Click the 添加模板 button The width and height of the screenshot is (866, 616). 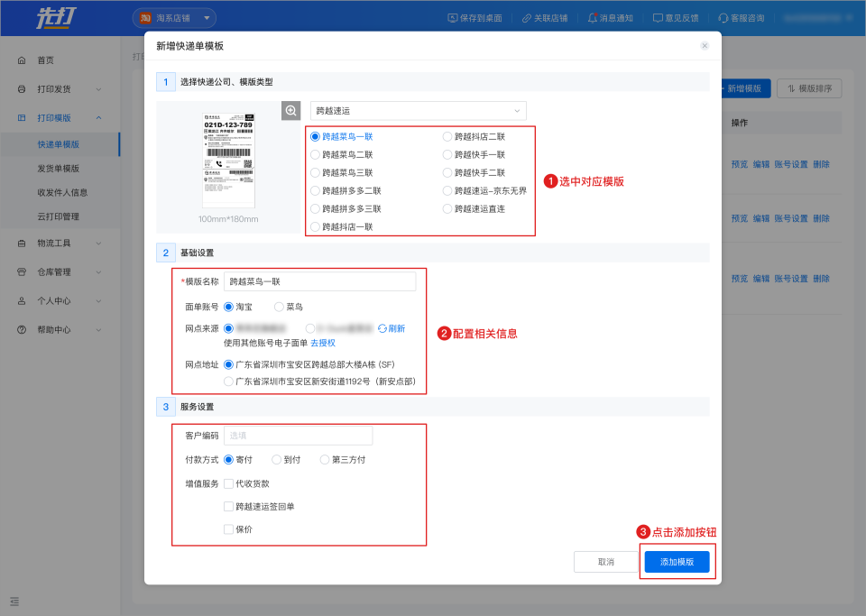pos(677,562)
